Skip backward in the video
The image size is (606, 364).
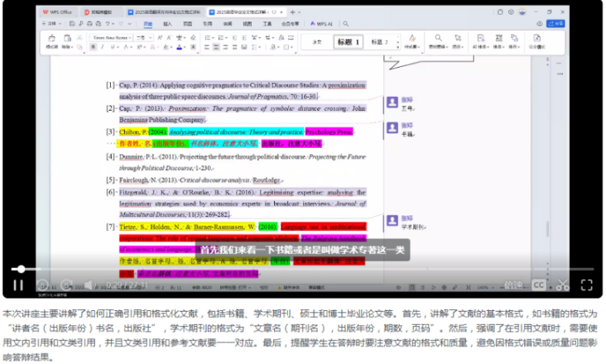click(42, 286)
